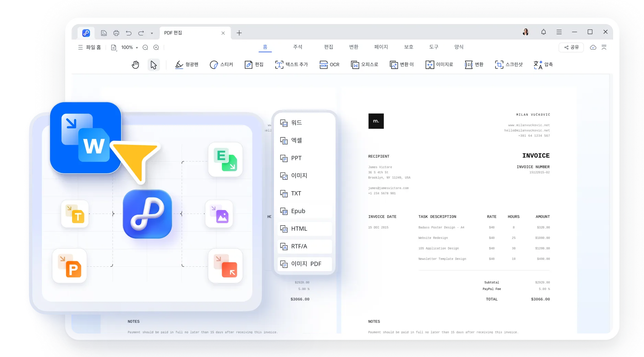Image resolution: width=644 pixels, height=357 pixels.
Task: Click the black m. logo on invoice
Action: 376,121
